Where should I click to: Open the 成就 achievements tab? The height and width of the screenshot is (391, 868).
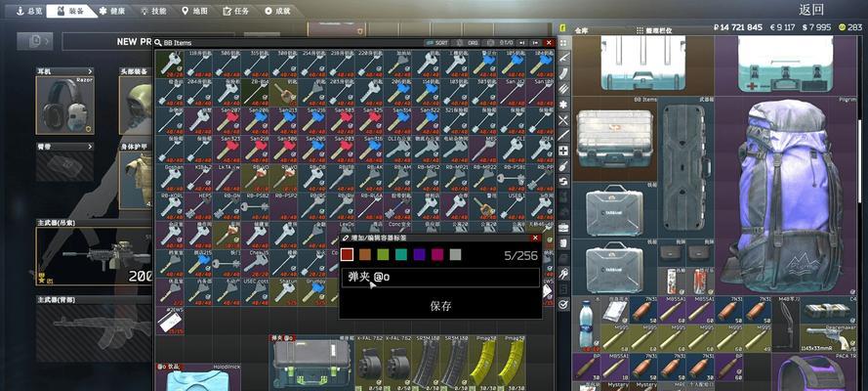pyautogui.click(x=276, y=11)
